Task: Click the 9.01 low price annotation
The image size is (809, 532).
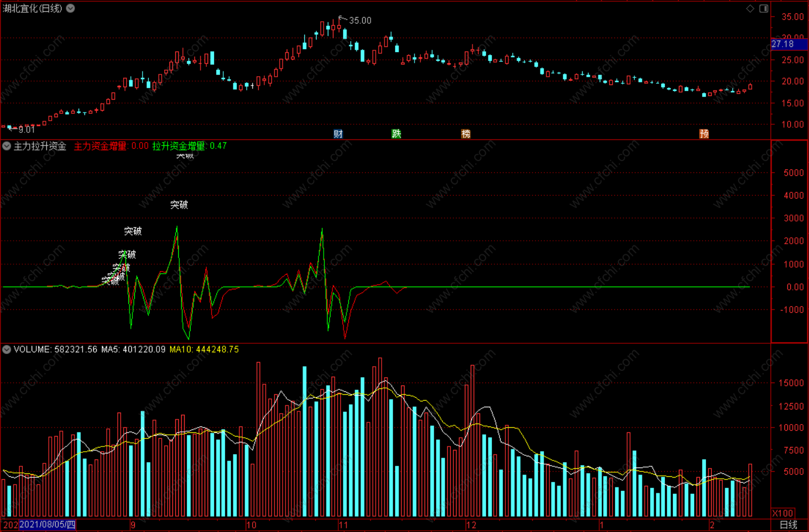Action: point(26,129)
